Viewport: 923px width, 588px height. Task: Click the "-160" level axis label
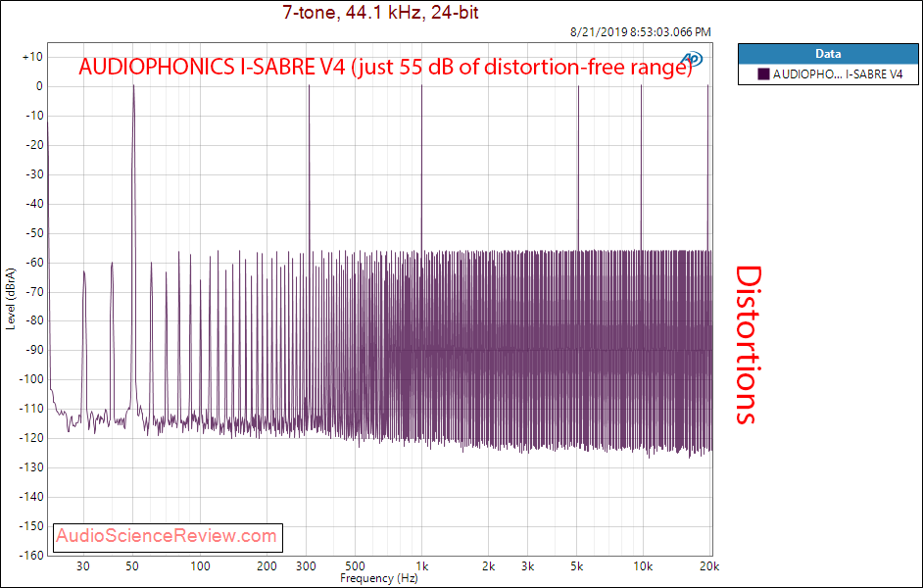(30, 555)
